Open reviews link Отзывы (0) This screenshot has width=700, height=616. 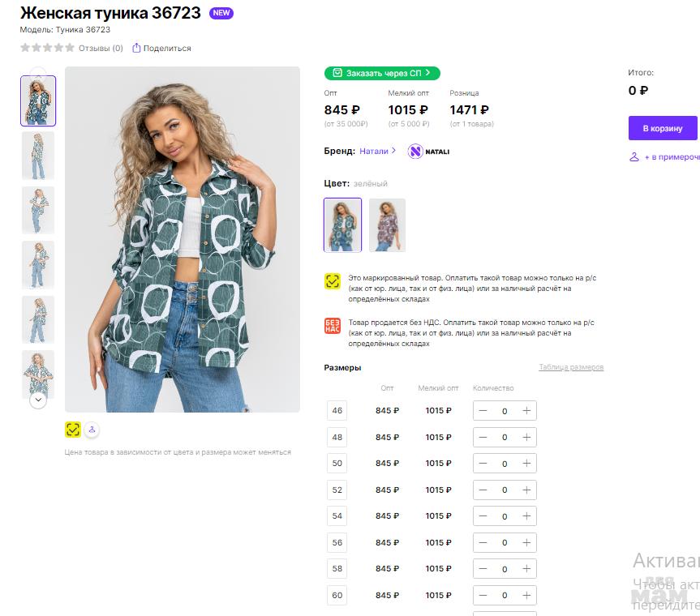pos(101,48)
